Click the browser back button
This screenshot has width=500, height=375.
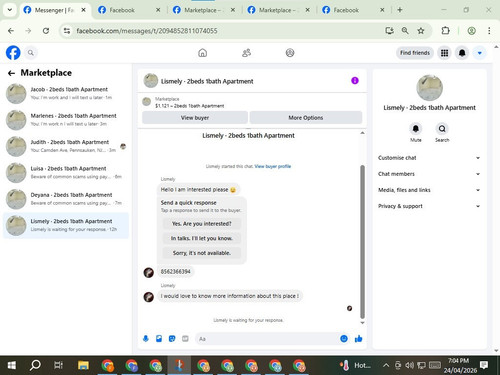coord(11,31)
